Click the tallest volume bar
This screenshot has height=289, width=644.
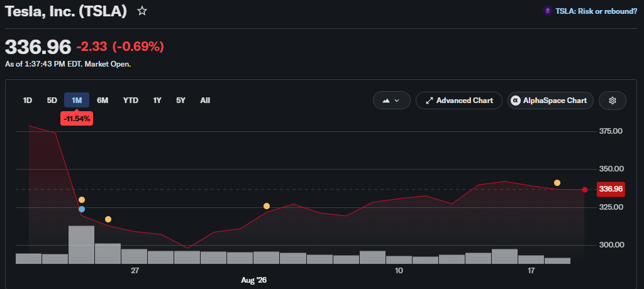click(x=81, y=244)
